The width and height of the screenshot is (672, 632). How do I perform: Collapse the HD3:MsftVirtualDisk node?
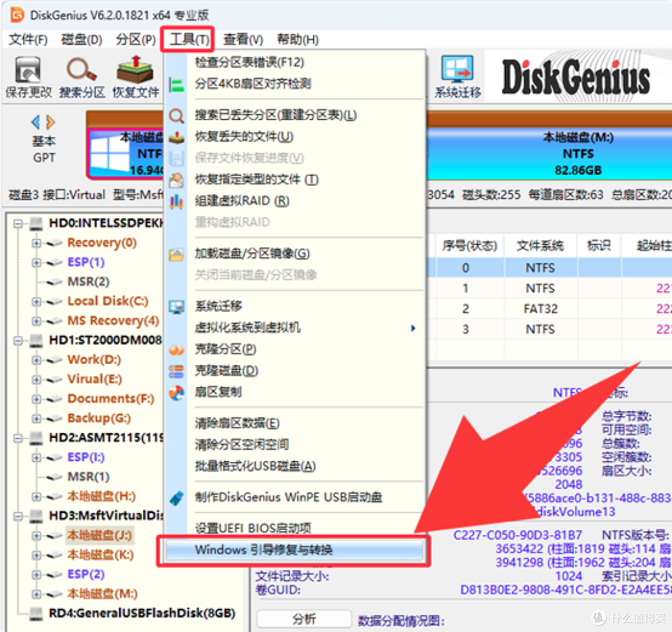[x=18, y=516]
